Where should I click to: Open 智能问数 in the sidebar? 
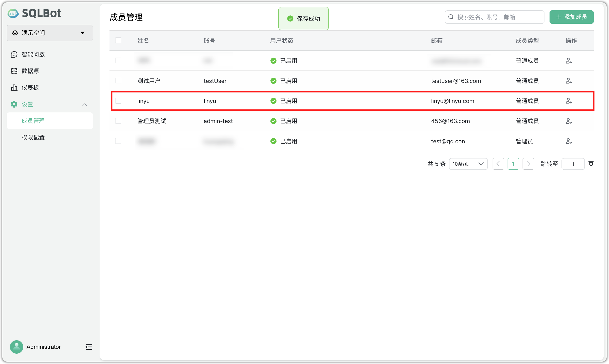coord(33,54)
